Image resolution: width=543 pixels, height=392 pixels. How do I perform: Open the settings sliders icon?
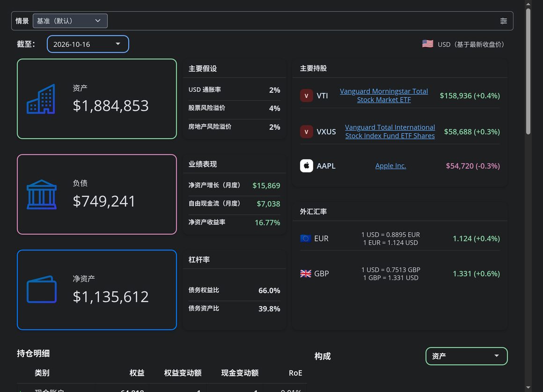[504, 21]
